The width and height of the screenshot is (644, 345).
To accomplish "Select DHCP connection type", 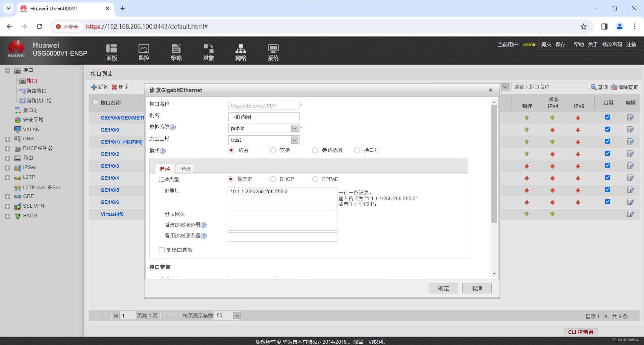I will 273,179.
